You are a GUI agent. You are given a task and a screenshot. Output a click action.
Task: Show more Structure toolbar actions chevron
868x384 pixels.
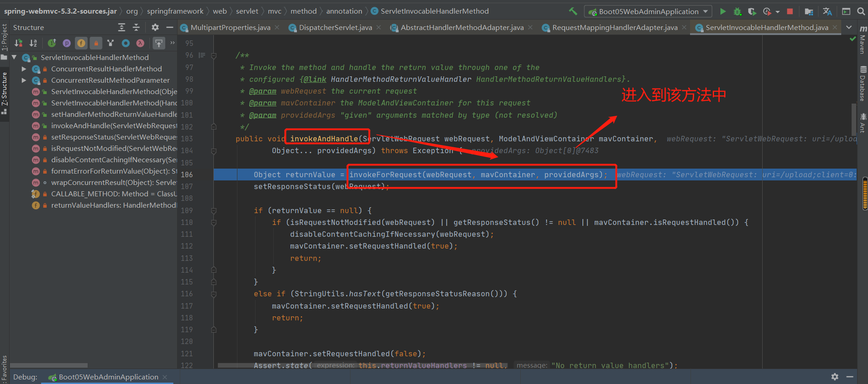(x=173, y=43)
